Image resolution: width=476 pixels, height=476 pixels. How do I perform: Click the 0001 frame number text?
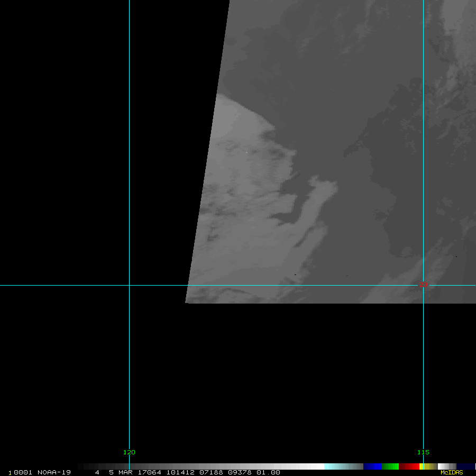23,472
